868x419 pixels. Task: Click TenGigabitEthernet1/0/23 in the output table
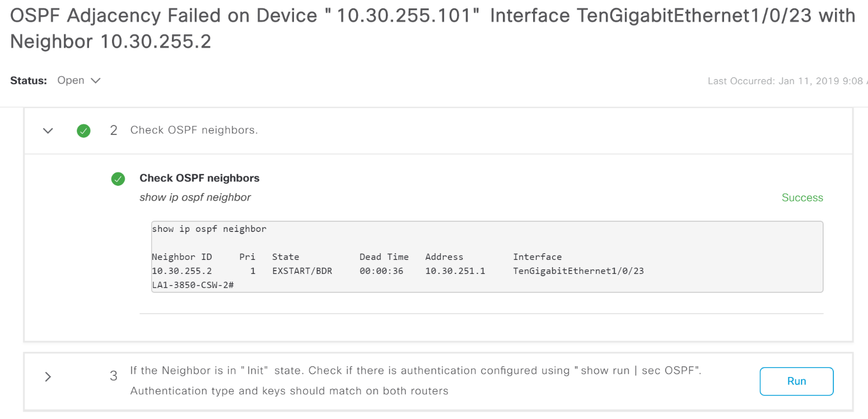tap(578, 271)
